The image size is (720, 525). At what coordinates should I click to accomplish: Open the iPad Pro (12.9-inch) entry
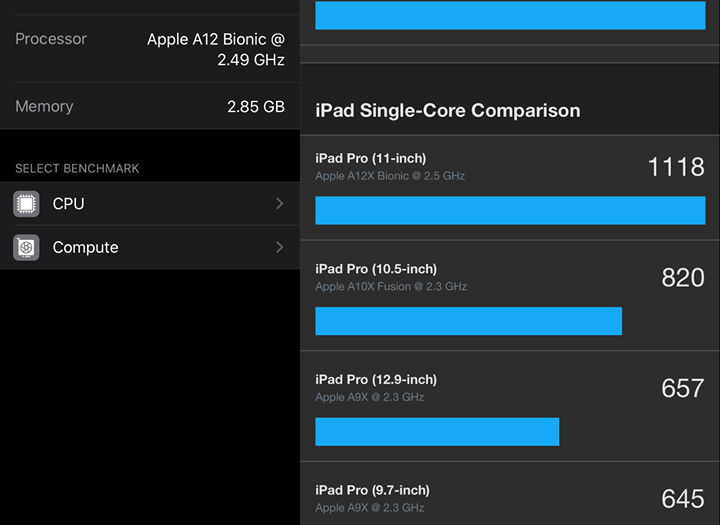click(x=376, y=380)
